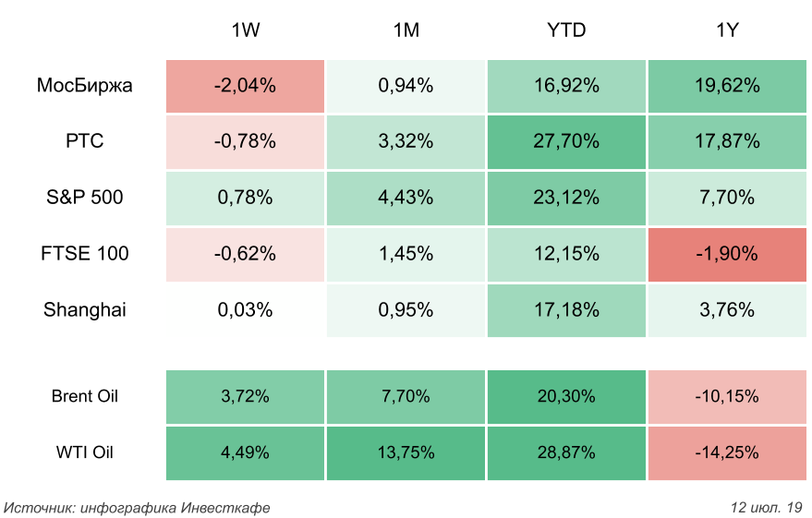Click the red -1,90% FTSE 100 cell
The height and width of the screenshot is (518, 812).
[727, 253]
